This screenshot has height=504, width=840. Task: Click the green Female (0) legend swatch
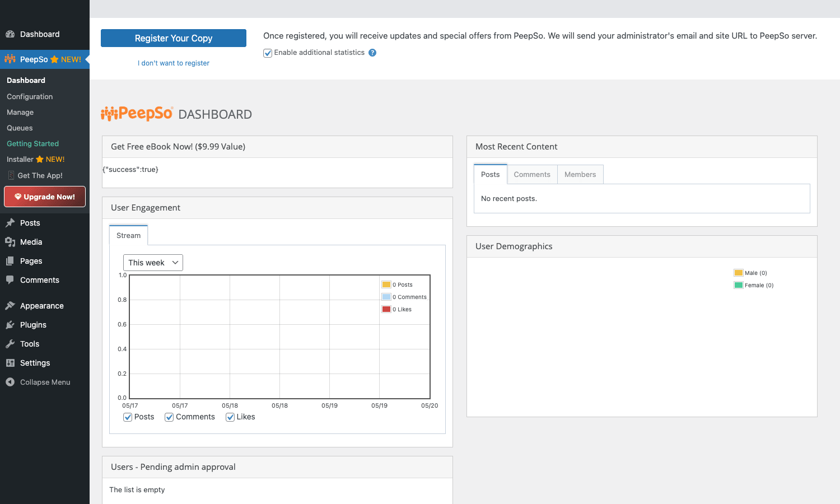(x=739, y=285)
